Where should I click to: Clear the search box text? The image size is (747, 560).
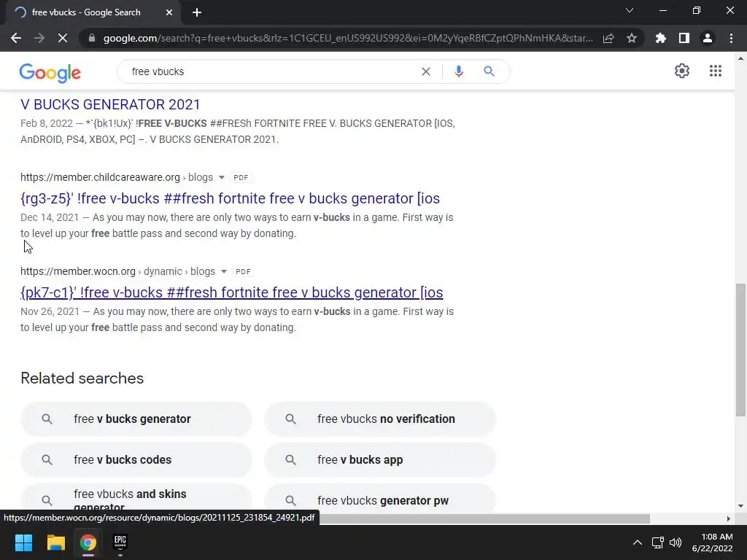coord(426,71)
